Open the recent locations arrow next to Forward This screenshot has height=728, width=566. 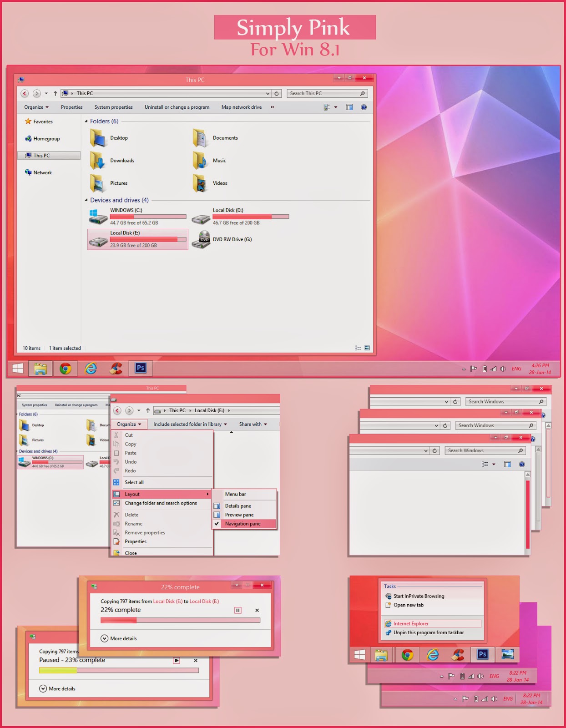(x=46, y=93)
